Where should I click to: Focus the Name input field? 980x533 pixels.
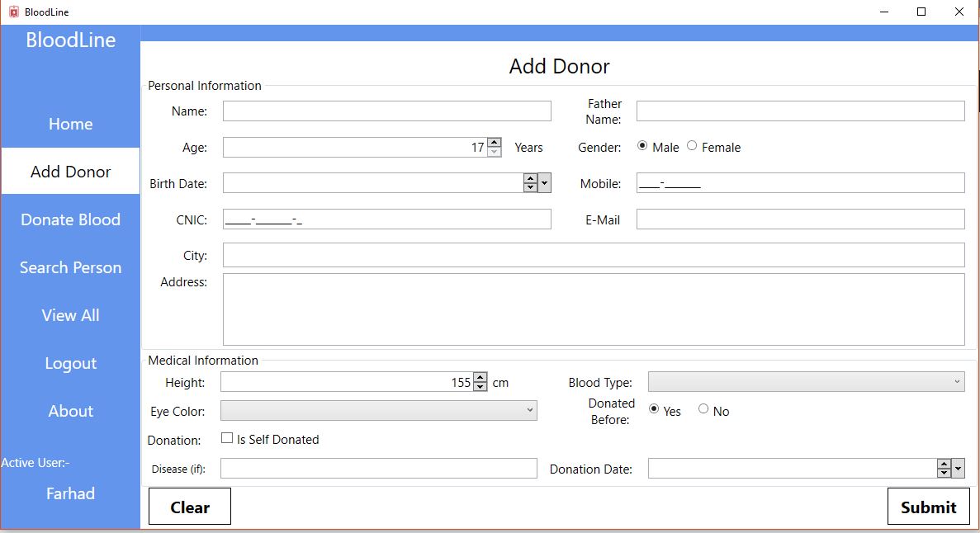click(387, 111)
